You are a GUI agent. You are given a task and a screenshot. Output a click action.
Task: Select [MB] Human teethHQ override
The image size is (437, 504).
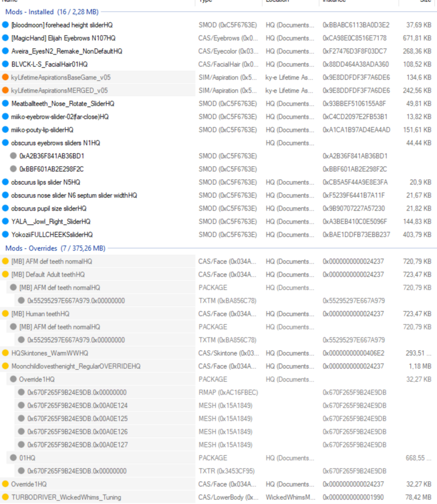point(41,314)
